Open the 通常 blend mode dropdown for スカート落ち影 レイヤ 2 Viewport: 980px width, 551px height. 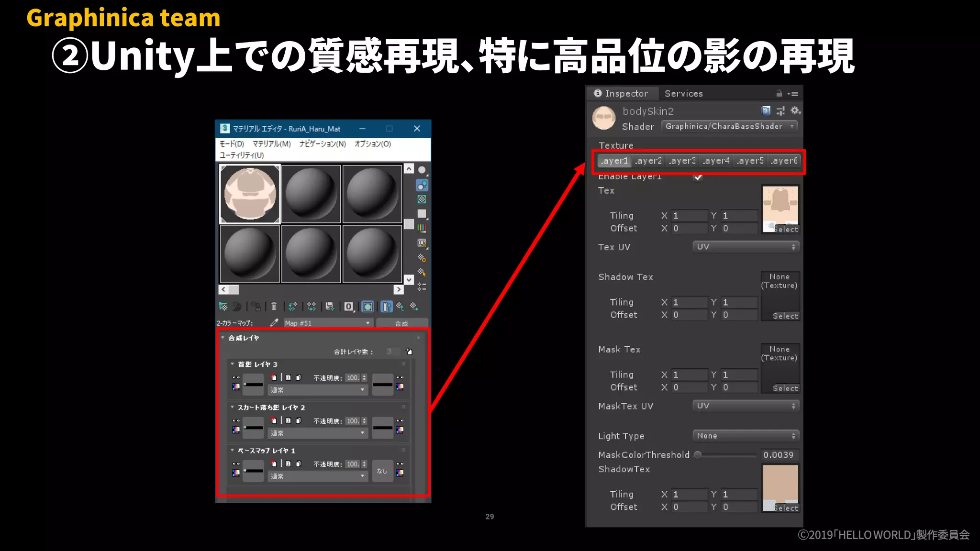[x=318, y=433]
